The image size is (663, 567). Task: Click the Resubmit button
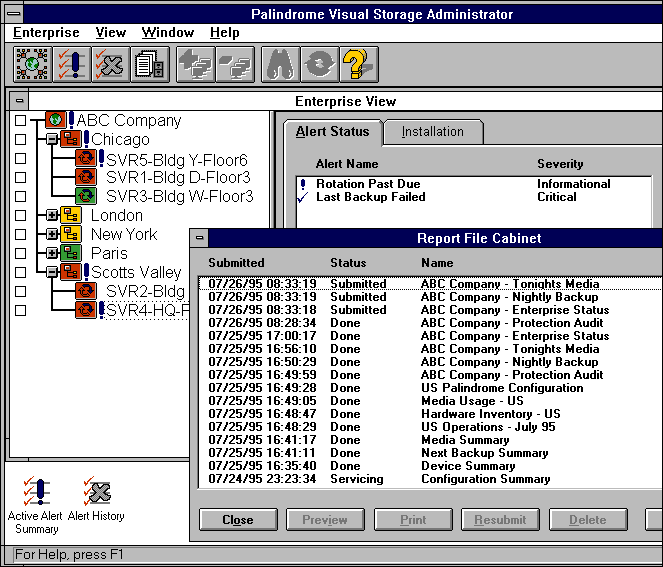click(500, 520)
